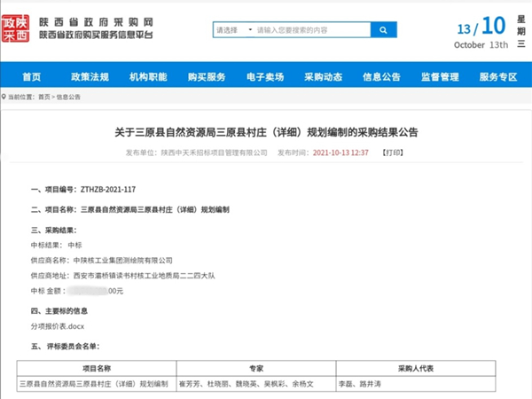Click the blue search magnifier button

pyautogui.click(x=384, y=30)
